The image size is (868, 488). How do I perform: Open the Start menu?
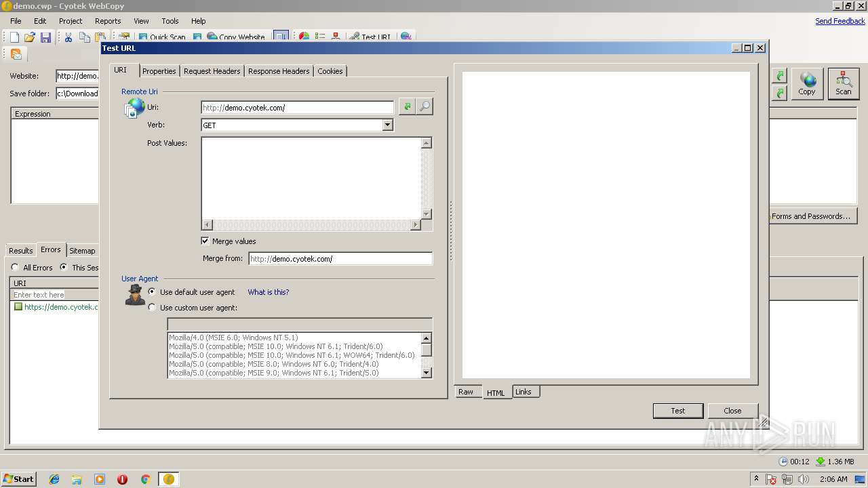[18, 479]
